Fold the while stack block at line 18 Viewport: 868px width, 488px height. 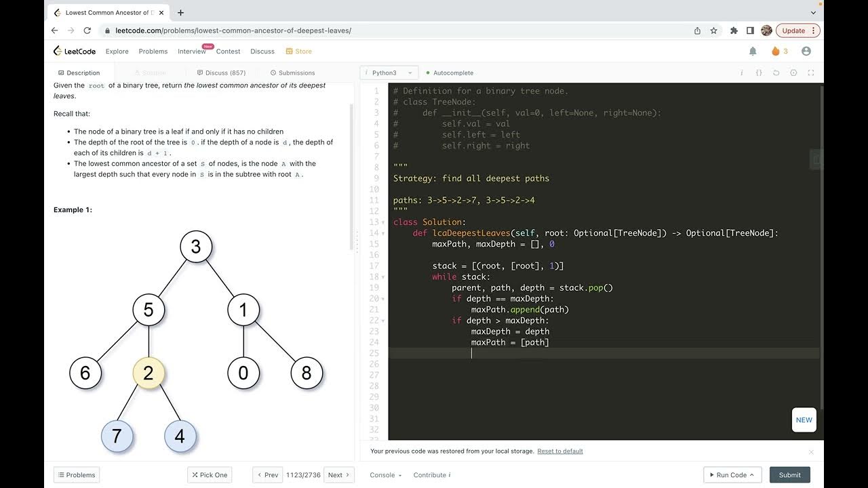click(x=384, y=277)
